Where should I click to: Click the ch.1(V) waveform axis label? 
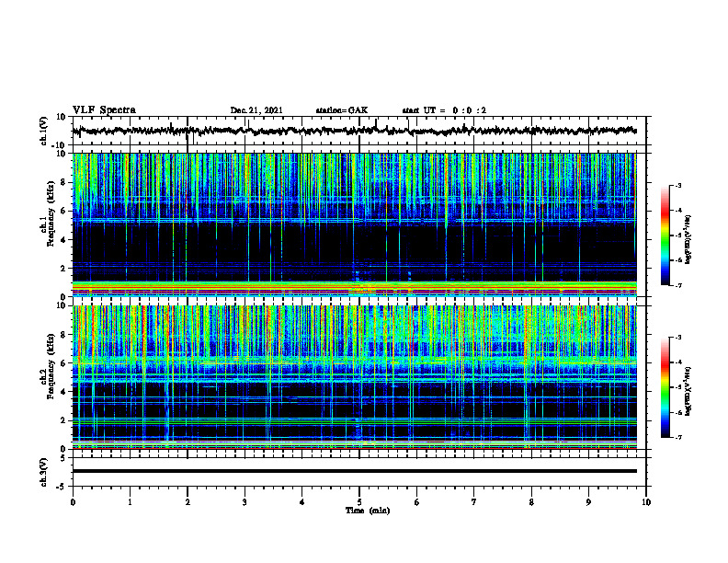[x=44, y=131]
